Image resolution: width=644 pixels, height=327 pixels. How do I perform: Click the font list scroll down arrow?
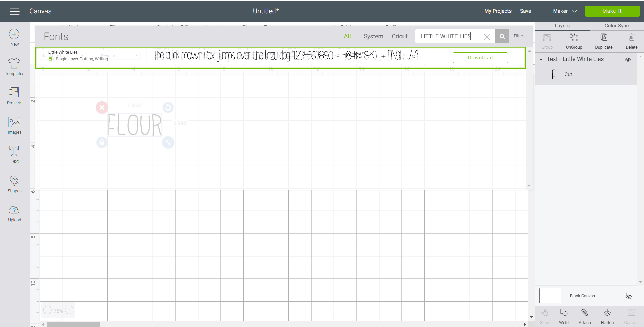coord(529,186)
